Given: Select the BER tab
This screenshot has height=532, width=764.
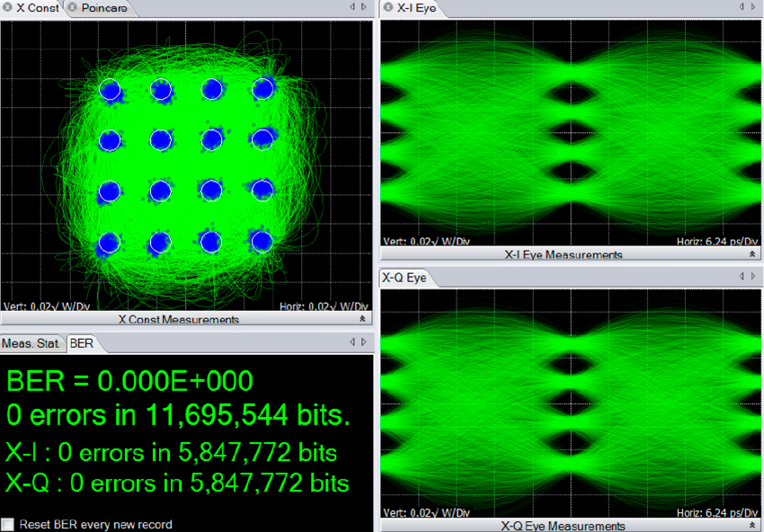Looking at the screenshot, I should 81,343.
